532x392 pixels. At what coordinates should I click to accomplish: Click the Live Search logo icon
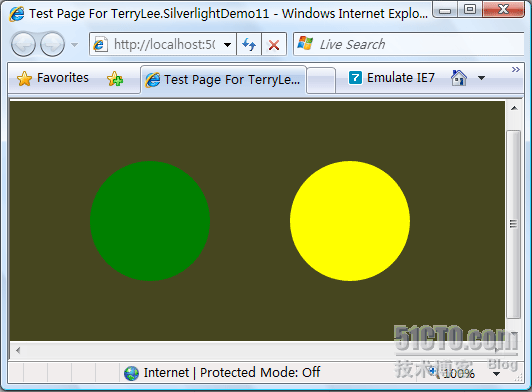305,43
